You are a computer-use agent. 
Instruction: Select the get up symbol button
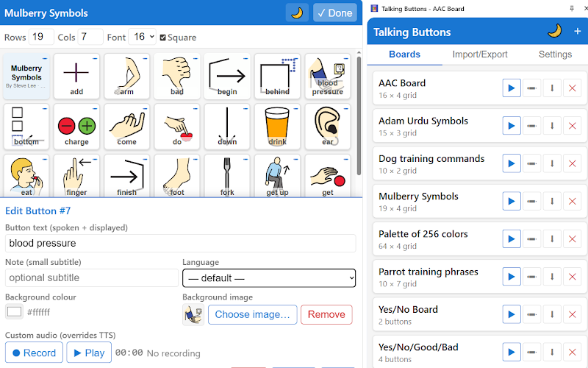point(278,175)
